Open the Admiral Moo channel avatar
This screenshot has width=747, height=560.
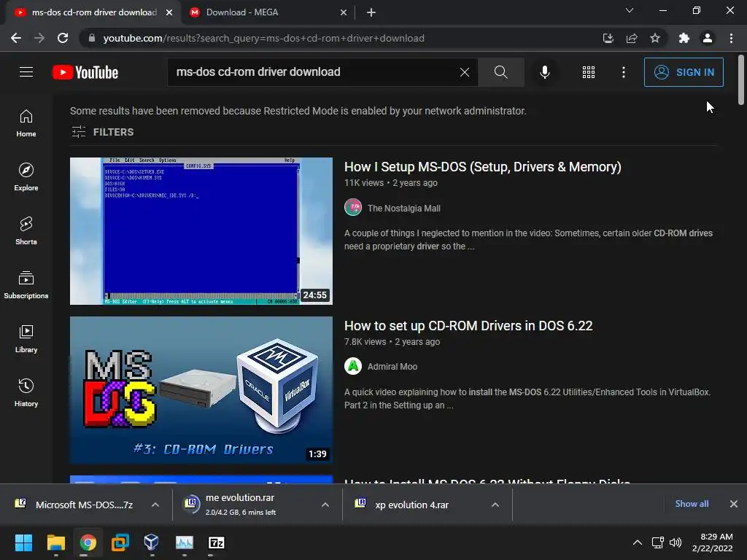(353, 366)
